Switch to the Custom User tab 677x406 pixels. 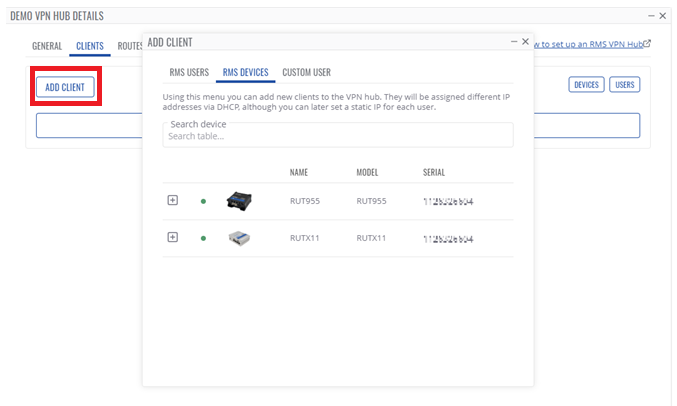[306, 72]
